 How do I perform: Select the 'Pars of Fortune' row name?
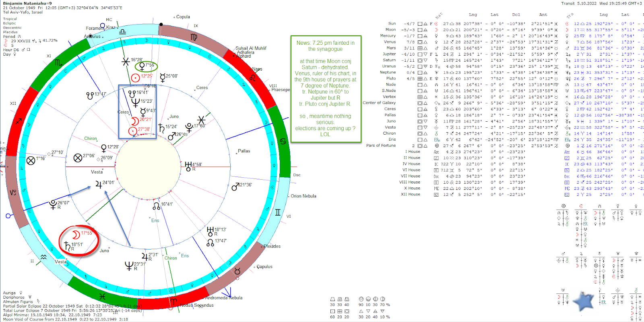[x=381, y=145]
